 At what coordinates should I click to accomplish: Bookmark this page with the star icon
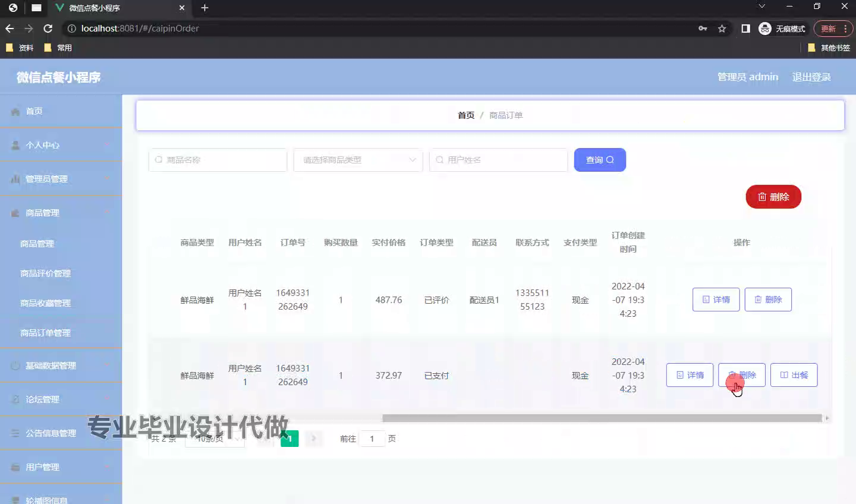(722, 29)
